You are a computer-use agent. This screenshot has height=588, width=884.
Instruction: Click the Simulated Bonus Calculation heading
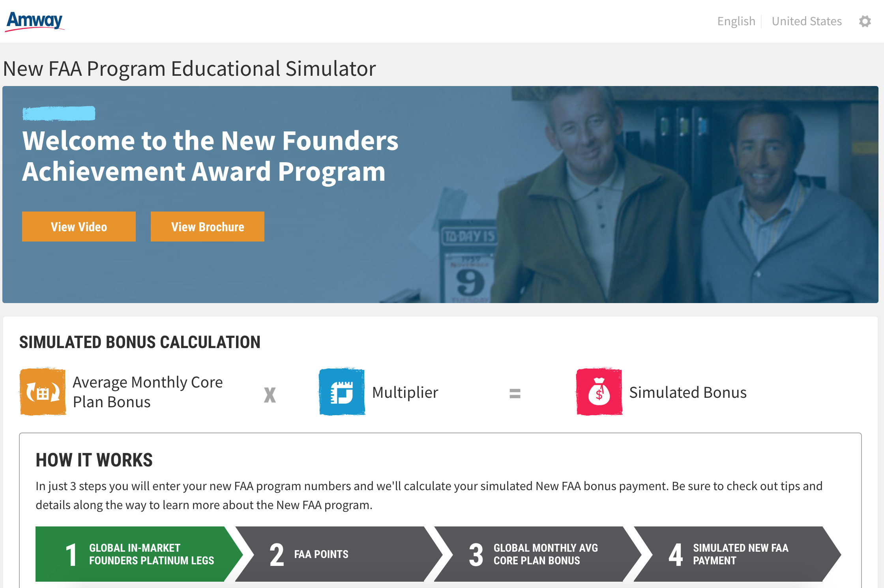[x=140, y=342]
